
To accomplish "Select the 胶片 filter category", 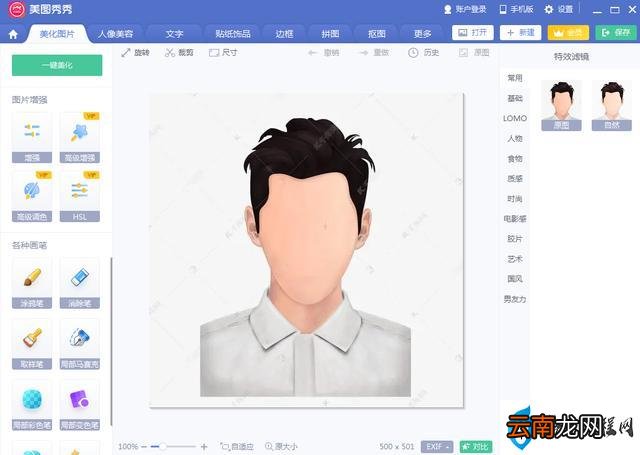I will click(x=515, y=239).
